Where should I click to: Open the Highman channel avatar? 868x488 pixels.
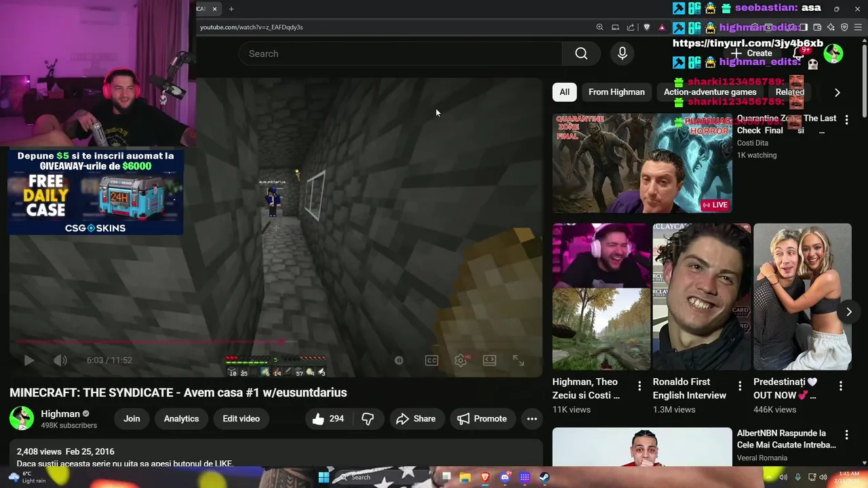[22, 419]
